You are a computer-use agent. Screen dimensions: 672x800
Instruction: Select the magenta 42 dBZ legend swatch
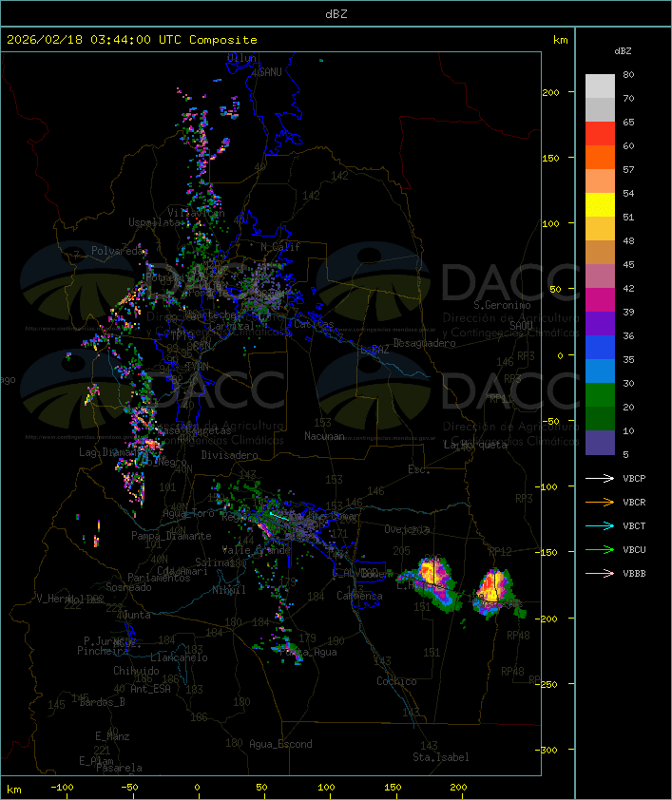pos(600,300)
